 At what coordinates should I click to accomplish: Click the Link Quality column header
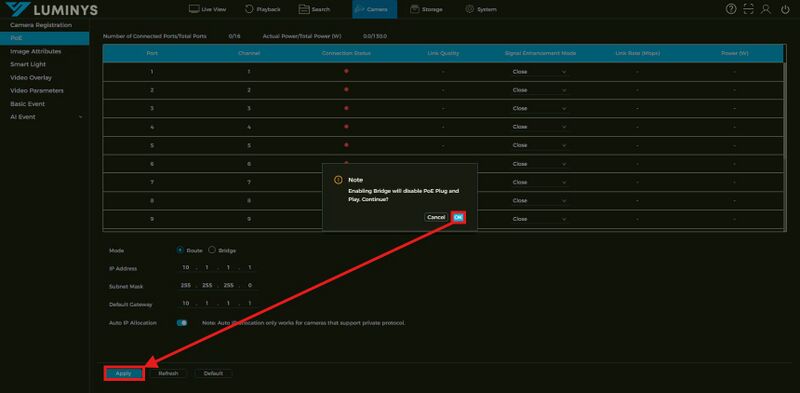tap(443, 53)
